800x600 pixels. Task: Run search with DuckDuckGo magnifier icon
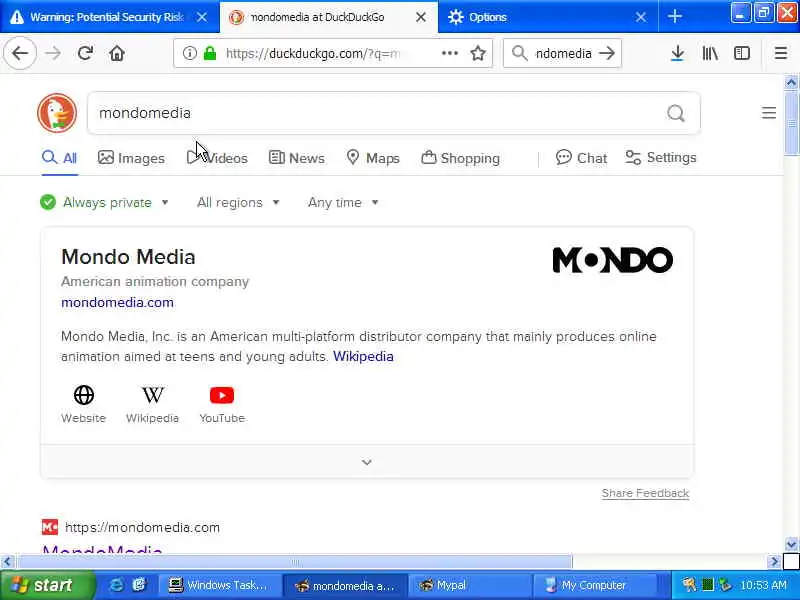pos(676,113)
